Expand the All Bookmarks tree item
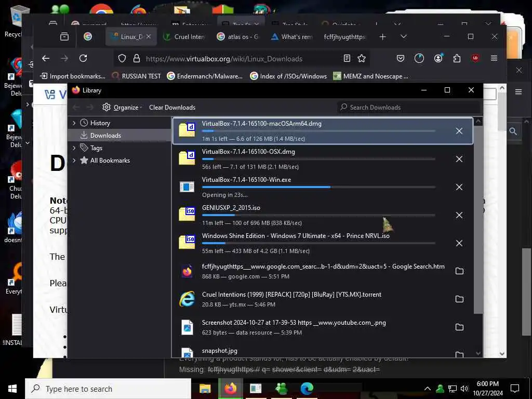The height and width of the screenshot is (399, 532). [74, 161]
